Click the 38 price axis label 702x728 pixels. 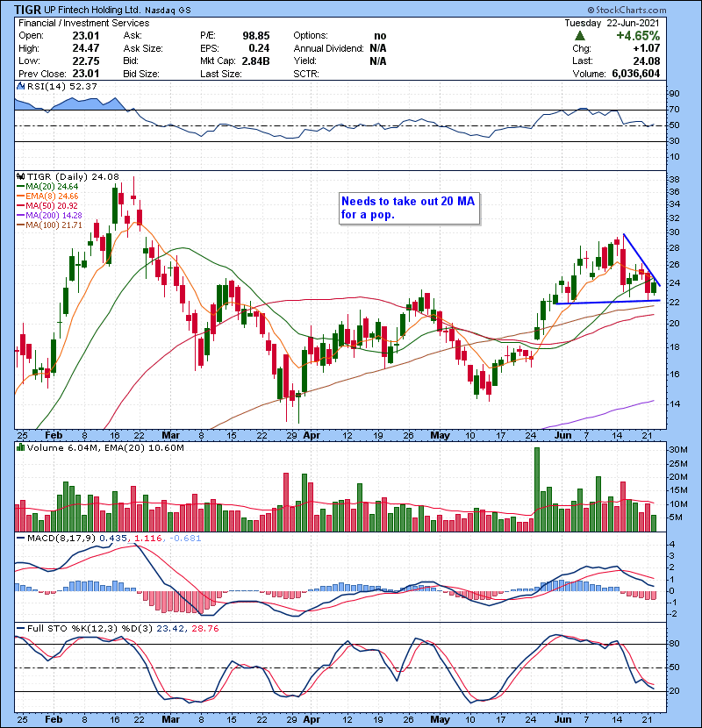(x=674, y=179)
